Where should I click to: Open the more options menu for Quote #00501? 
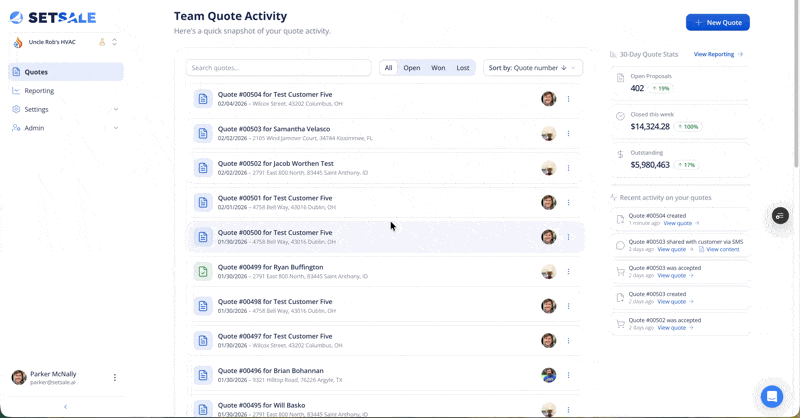tap(568, 202)
